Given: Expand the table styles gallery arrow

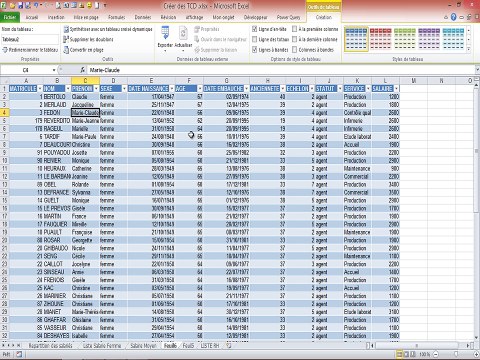Looking at the screenshot, I should pyautogui.click(x=469, y=49).
